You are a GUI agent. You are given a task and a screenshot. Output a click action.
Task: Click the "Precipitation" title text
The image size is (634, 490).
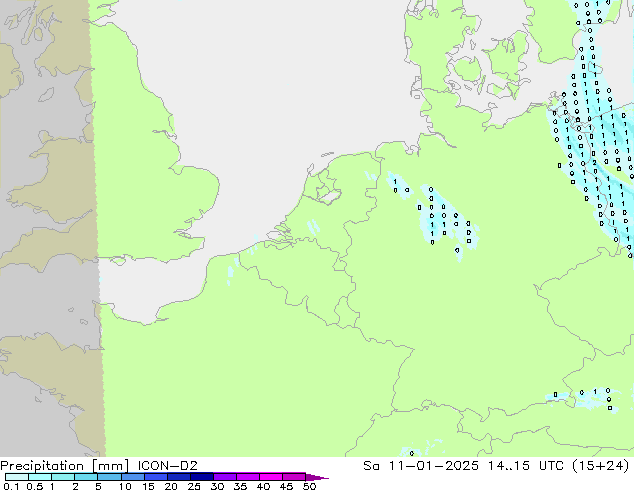[x=42, y=466]
